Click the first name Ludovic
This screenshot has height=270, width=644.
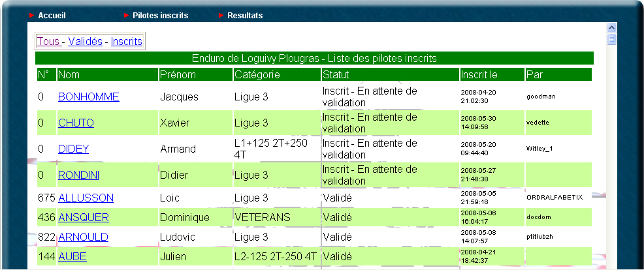(x=178, y=237)
